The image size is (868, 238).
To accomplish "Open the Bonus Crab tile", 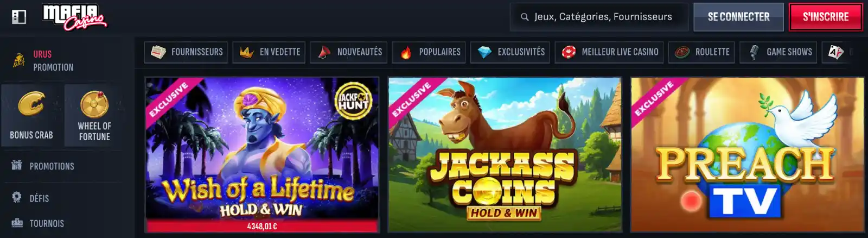I will point(31,115).
